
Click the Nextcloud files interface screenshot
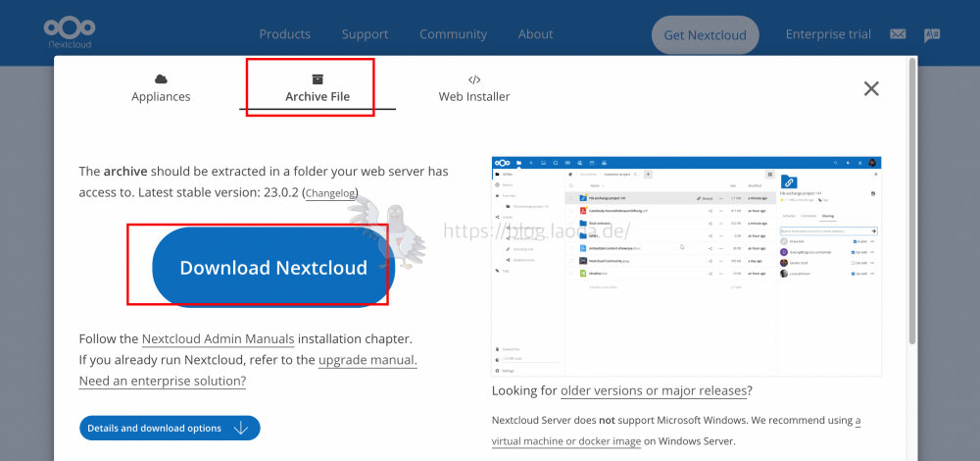pos(687,267)
